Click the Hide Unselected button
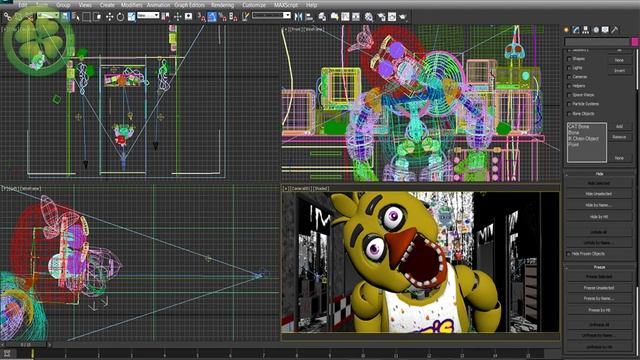Image resolution: width=640 pixels, height=360 pixels. pos(598,194)
